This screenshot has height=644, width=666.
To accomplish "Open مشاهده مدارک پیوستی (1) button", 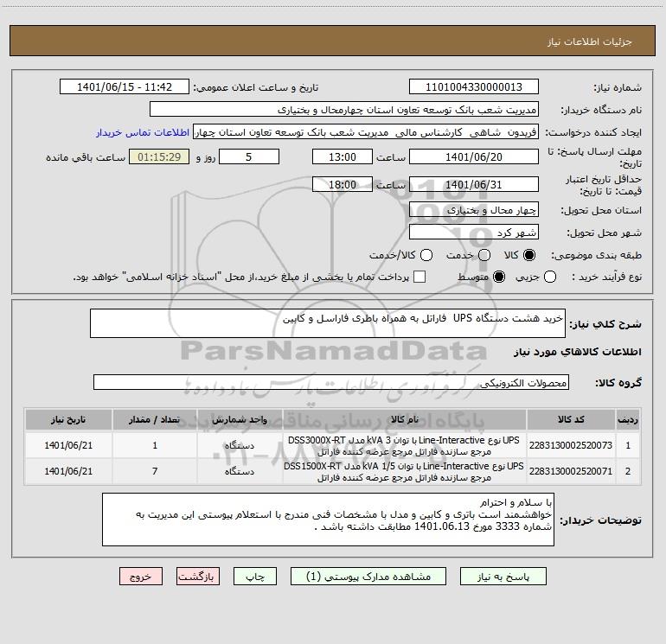I will 368,576.
